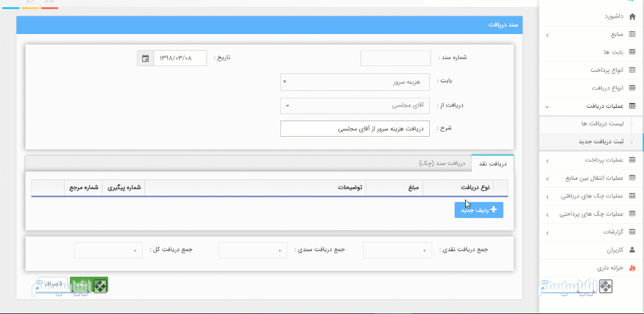Click the شماره مرجع column header

84,188
